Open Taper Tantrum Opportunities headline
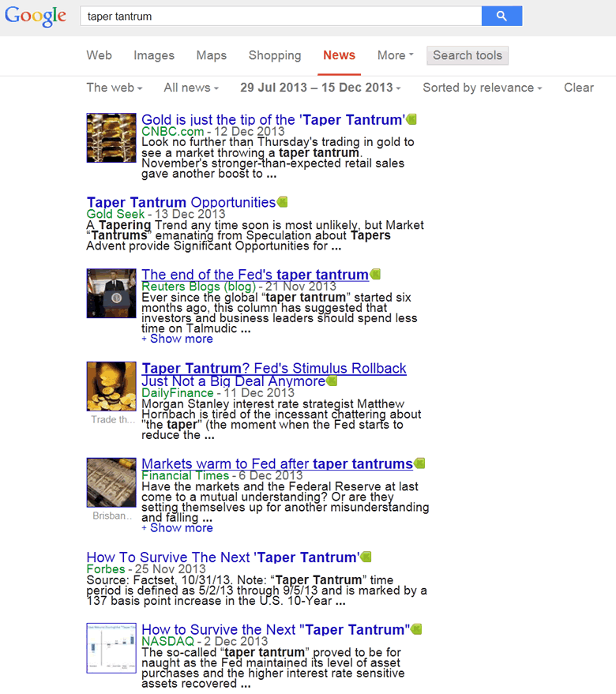The image size is (616, 694). 181,202
